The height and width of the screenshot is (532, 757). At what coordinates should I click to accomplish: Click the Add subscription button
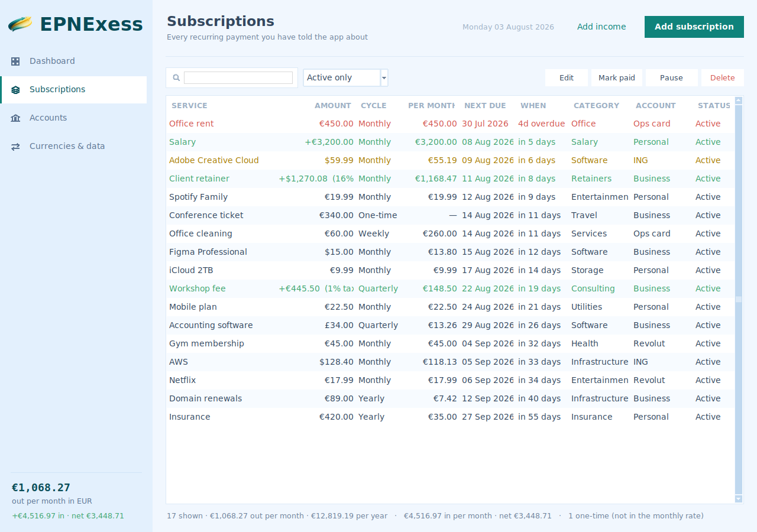coord(694,27)
